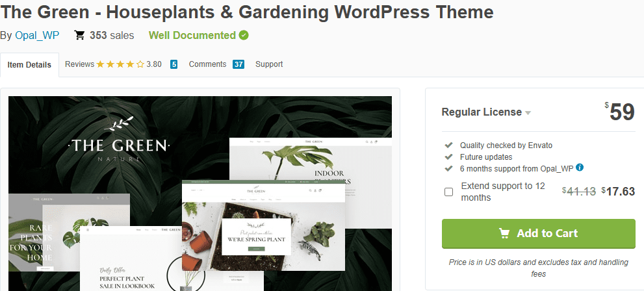Click the 353 sales text
This screenshot has width=644, height=291.
click(112, 35)
